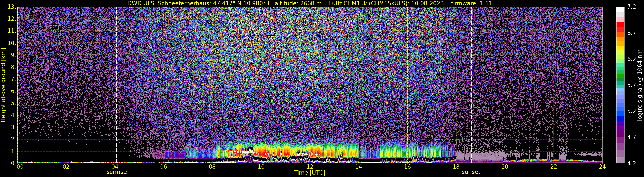
Task: Click the colorbar value '7.2'
Action: (632, 7)
